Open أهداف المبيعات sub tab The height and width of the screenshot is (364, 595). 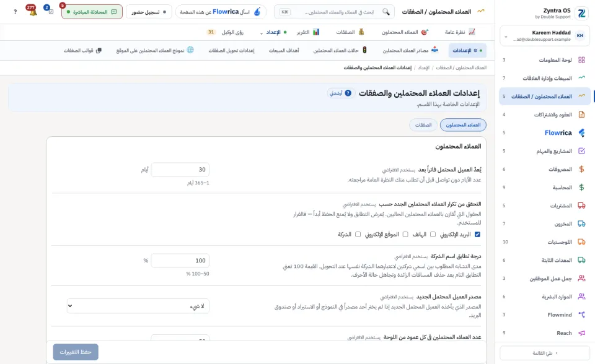pyautogui.click(x=284, y=50)
